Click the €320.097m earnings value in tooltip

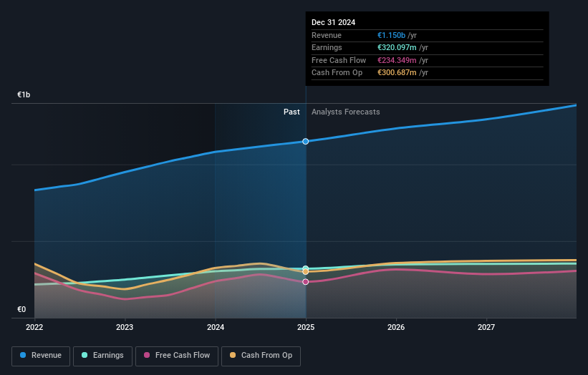point(397,47)
